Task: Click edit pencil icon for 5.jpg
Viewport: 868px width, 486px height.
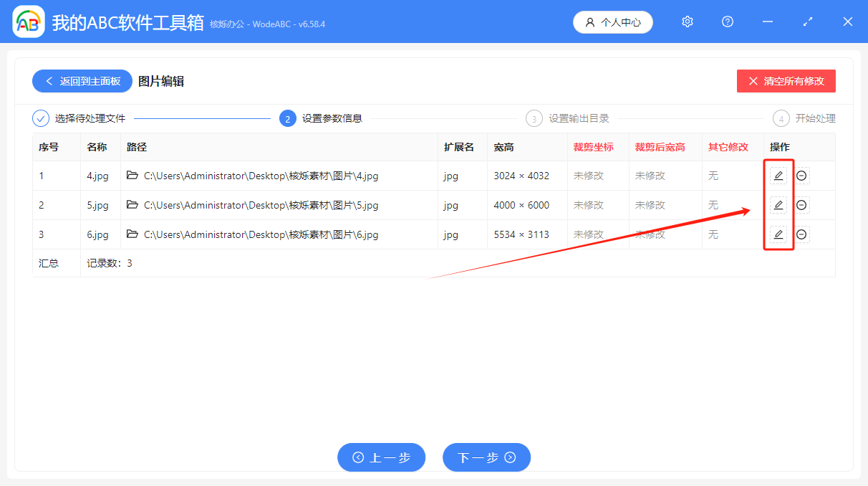Action: (778, 205)
